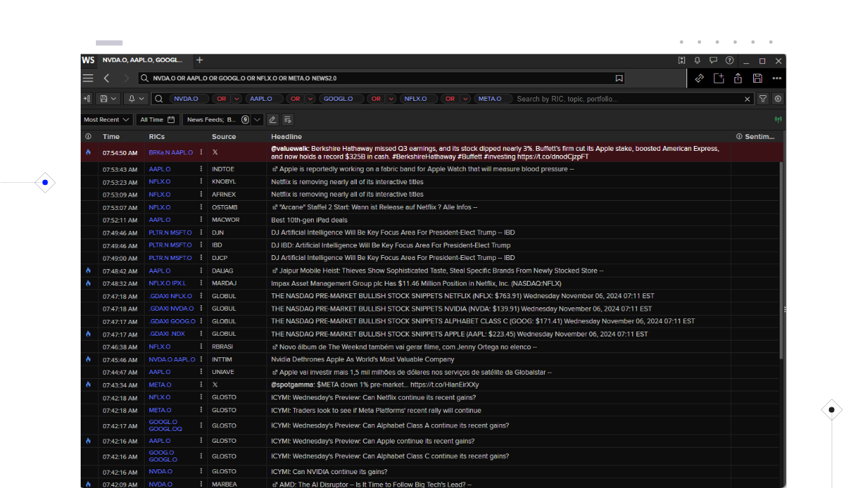
Task: Click the top address search bar
Action: 381,79
